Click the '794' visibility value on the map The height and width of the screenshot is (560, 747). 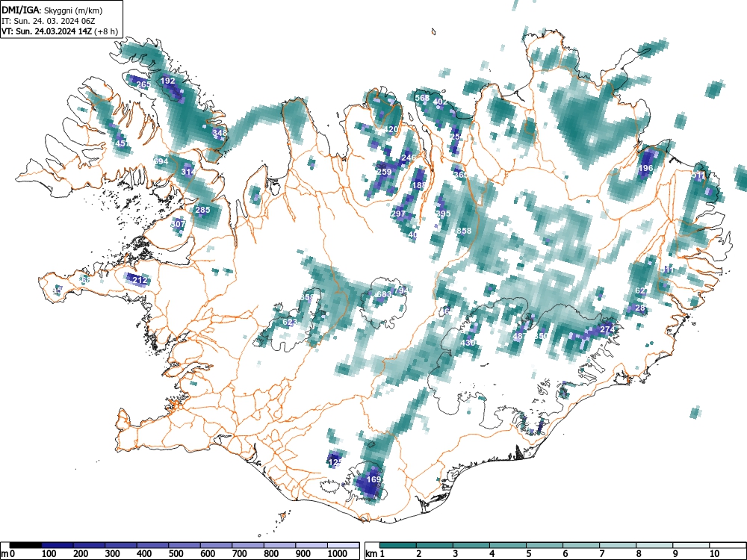401,290
